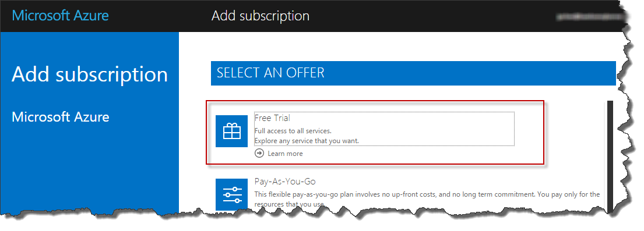Image resolution: width=644 pixels, height=231 pixels.
Task: Click 'Explore any service that you want.' line
Action: pos(307,141)
